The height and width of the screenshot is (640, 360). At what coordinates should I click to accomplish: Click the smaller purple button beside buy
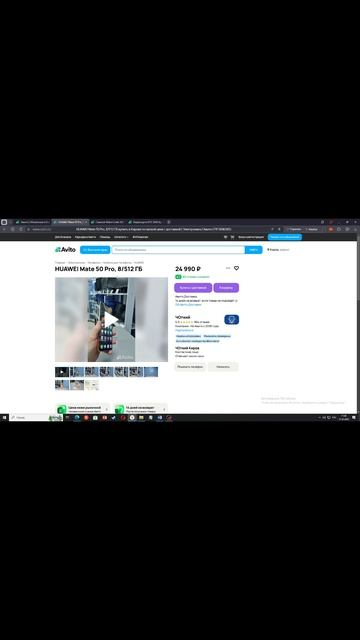point(226,288)
